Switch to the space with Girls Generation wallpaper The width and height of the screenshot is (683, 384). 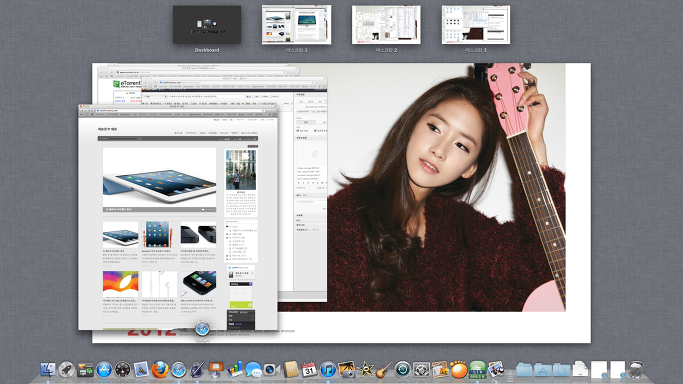pyautogui.click(x=386, y=24)
